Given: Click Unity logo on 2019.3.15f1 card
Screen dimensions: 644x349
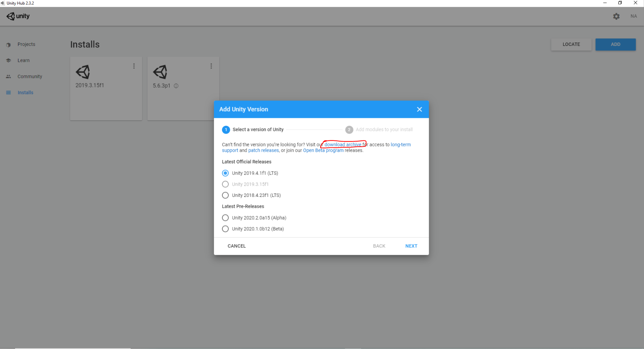Looking at the screenshot, I should [83, 72].
